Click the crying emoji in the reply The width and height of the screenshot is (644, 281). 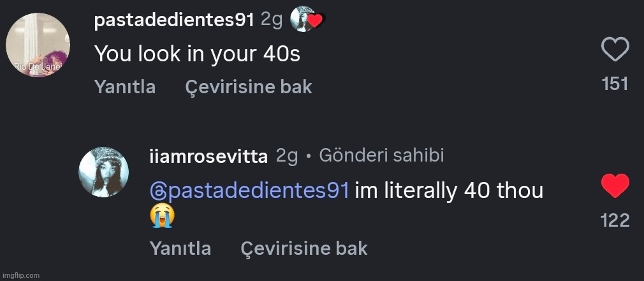click(x=161, y=217)
